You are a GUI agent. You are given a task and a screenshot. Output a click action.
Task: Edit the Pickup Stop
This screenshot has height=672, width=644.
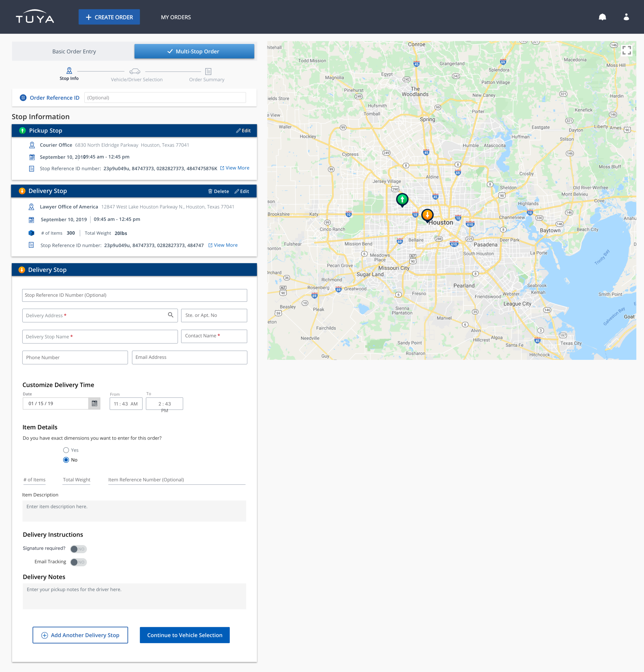click(x=243, y=131)
